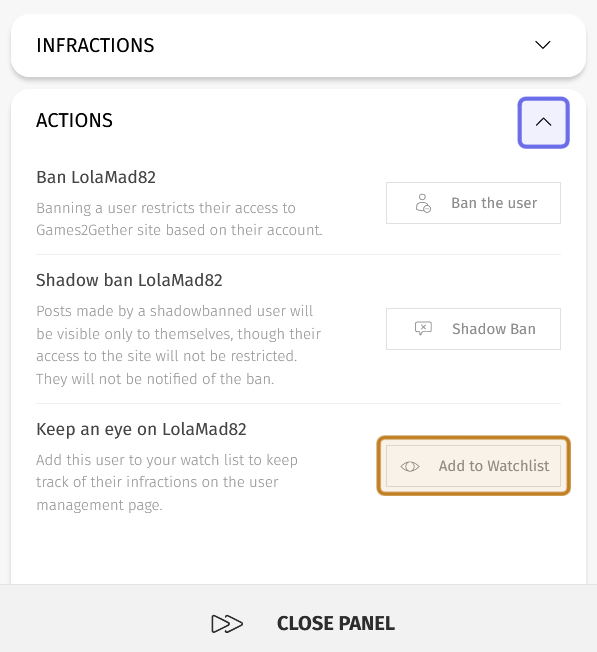Click the user-ban icon in Ban button
This screenshot has height=652, width=597.
(423, 203)
